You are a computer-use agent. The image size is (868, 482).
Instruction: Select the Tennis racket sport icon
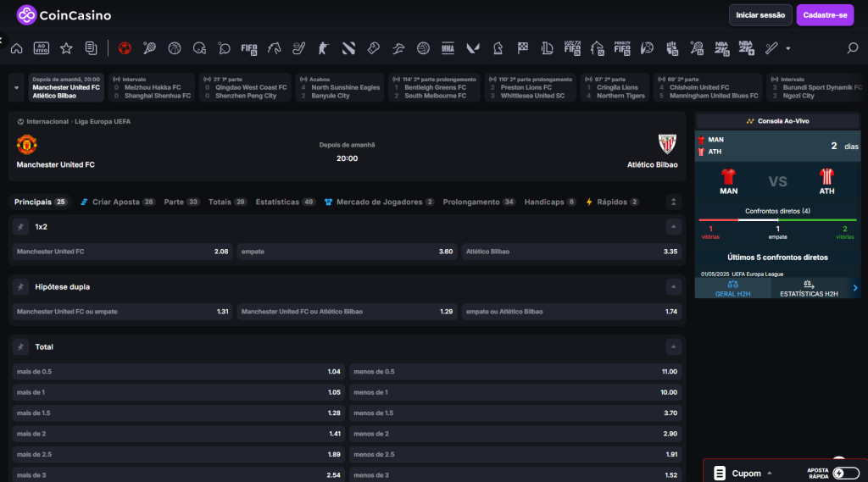(149, 48)
